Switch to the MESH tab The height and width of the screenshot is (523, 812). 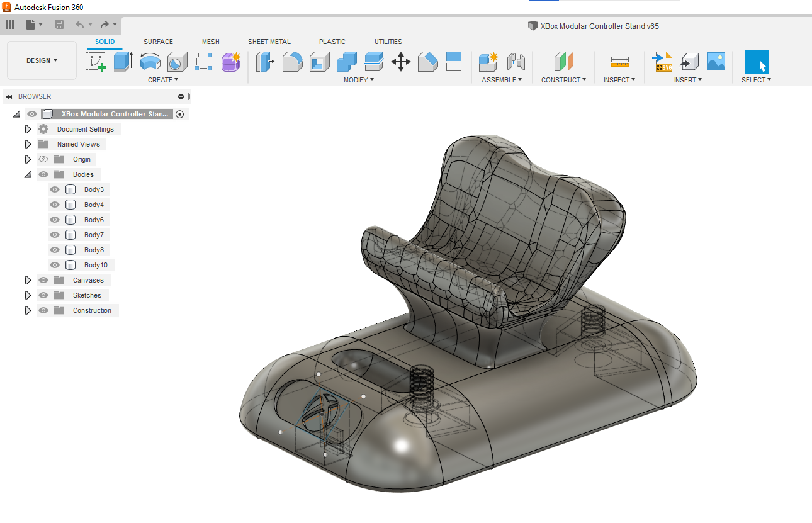coord(211,42)
